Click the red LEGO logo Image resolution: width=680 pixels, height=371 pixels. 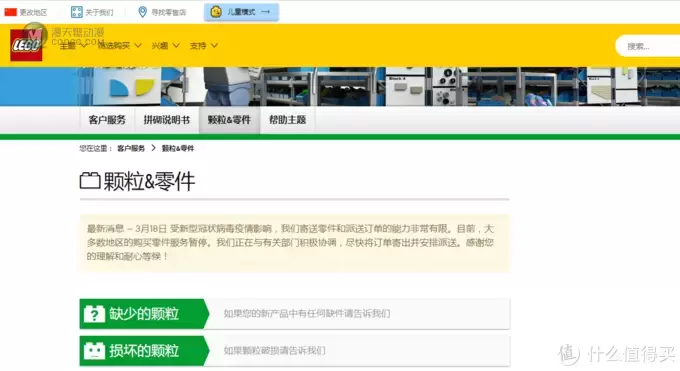tap(26, 45)
